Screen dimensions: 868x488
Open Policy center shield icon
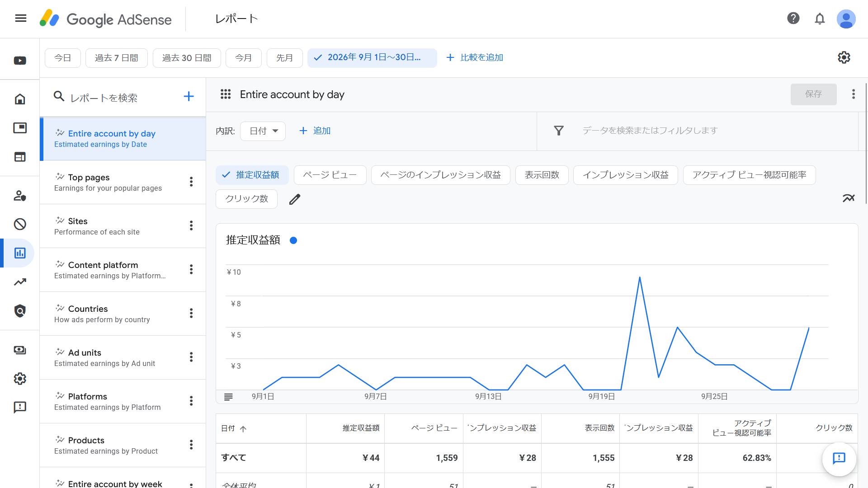[20, 311]
